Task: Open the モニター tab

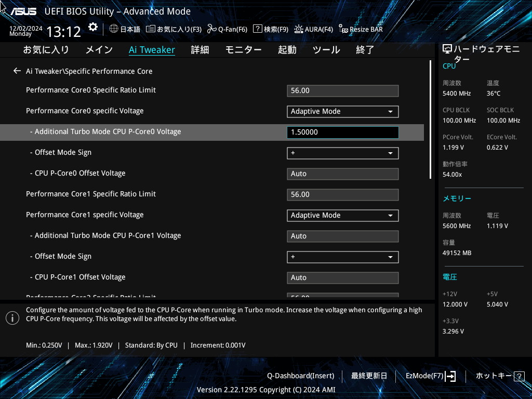Action: coord(243,50)
